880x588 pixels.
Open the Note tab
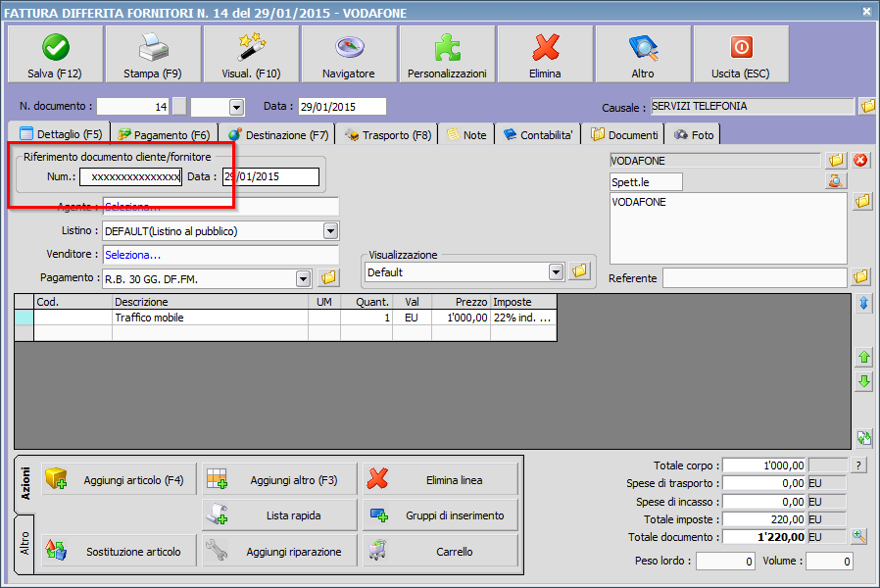click(466, 135)
